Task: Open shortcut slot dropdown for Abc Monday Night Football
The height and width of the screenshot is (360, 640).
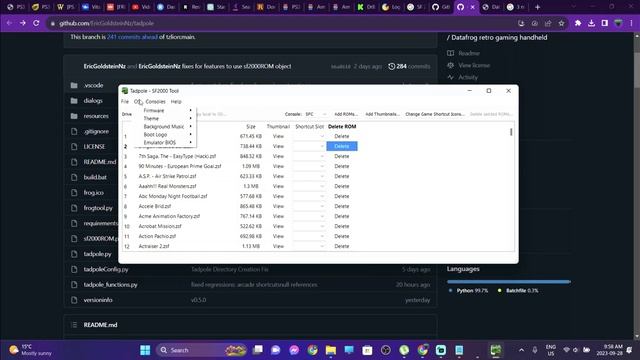Action: click(309, 196)
